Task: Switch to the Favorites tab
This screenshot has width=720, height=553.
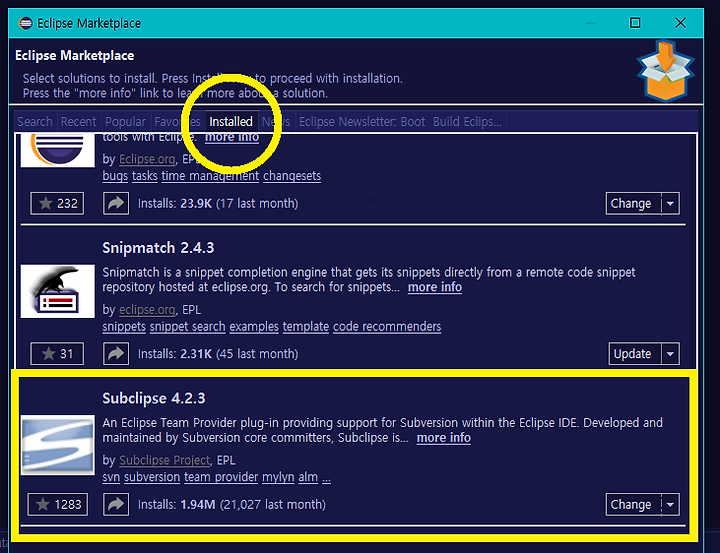Action: 177,122
